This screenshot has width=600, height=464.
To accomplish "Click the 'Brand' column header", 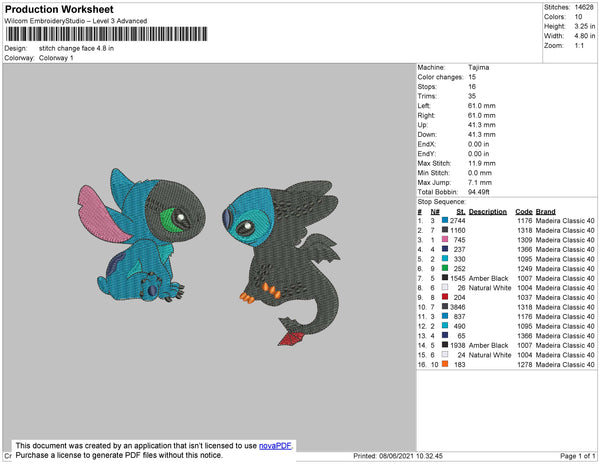I will (545, 212).
